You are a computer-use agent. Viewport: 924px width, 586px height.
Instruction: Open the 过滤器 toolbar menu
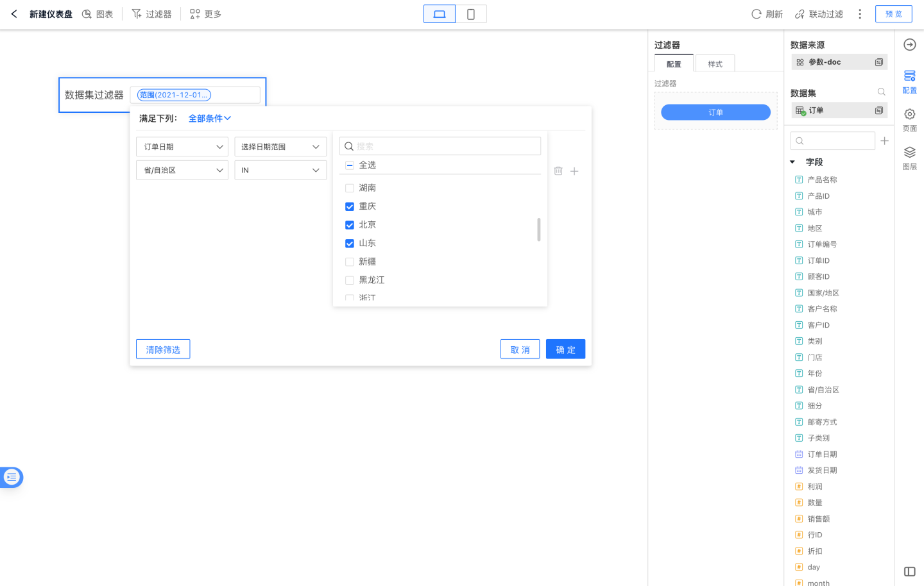[x=151, y=14]
